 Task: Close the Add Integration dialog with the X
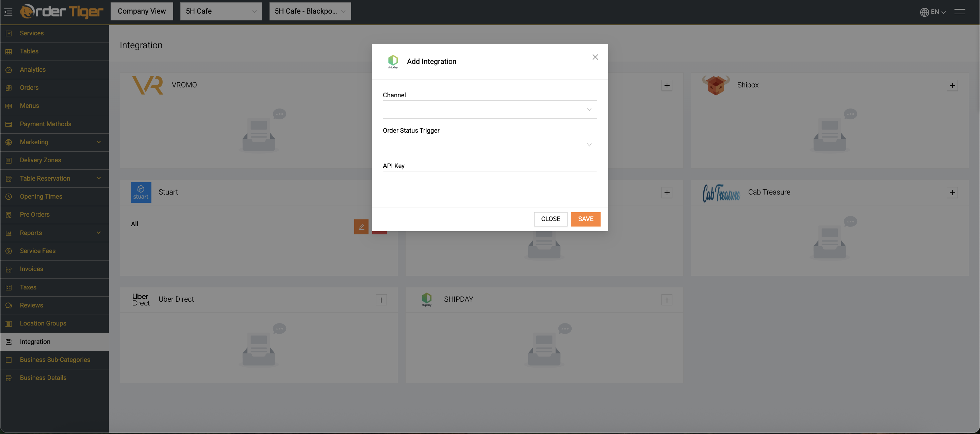595,57
